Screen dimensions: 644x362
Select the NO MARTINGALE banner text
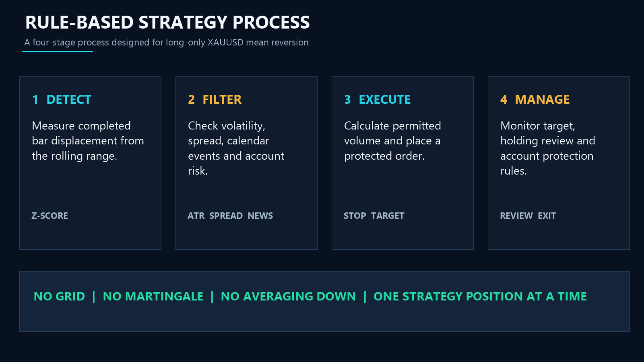click(x=153, y=296)
